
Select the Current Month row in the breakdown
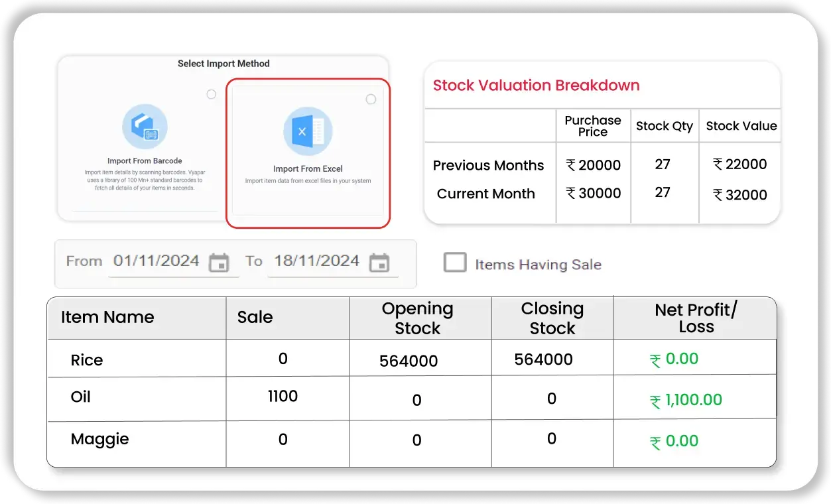[x=486, y=194]
